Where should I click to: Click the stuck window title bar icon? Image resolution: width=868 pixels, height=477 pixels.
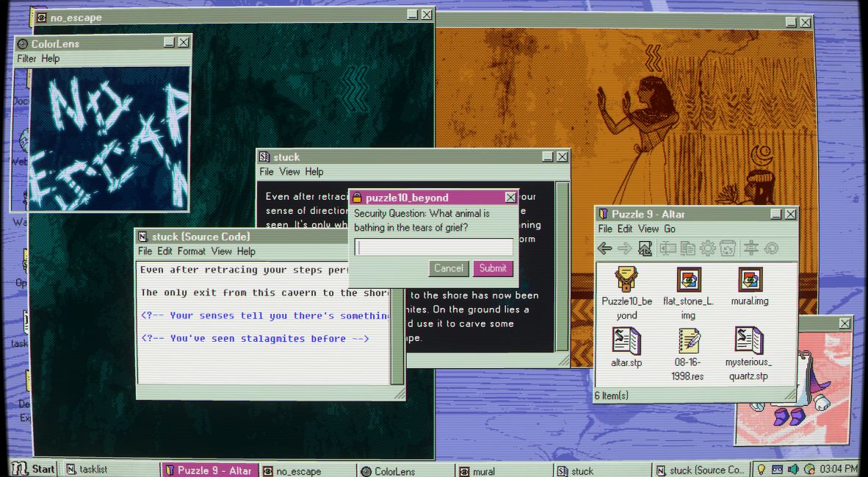coord(264,157)
